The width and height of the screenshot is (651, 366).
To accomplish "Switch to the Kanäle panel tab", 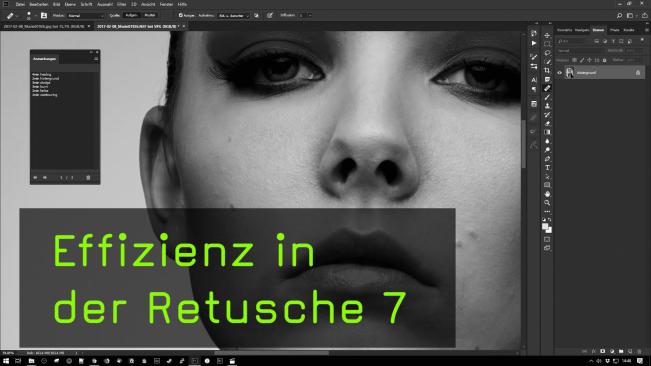I will [x=629, y=30].
